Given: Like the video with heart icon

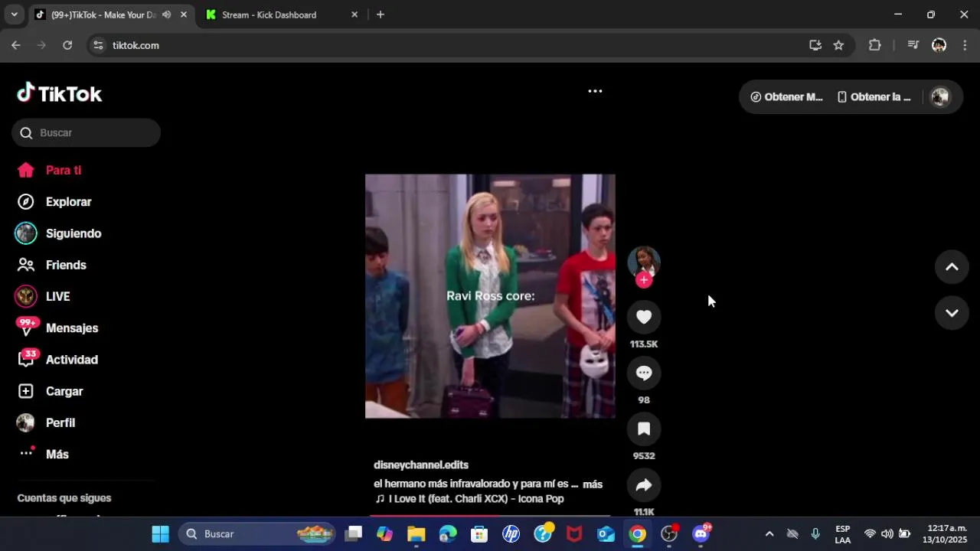Looking at the screenshot, I should [644, 317].
